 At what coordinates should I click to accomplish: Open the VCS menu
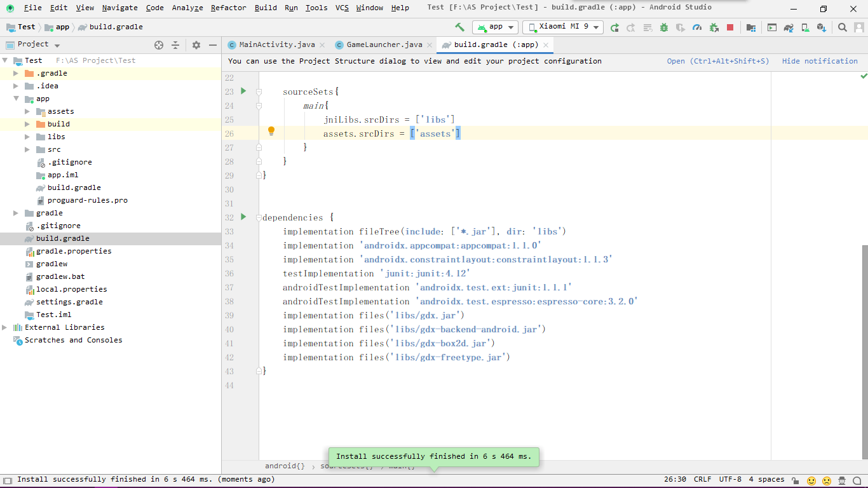(x=342, y=8)
